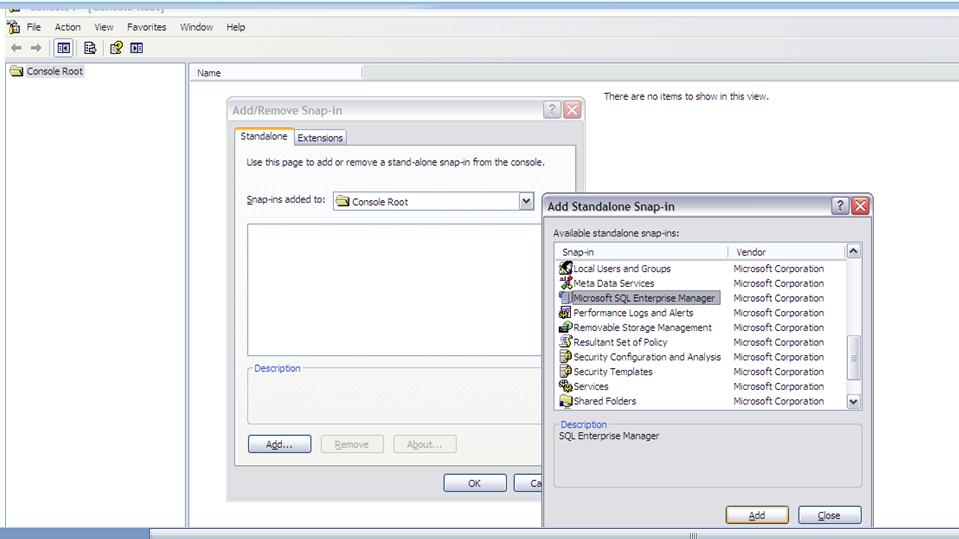Click Close in Add Standalone Snap-in dialog
This screenshot has width=959, height=539.
[x=829, y=515]
